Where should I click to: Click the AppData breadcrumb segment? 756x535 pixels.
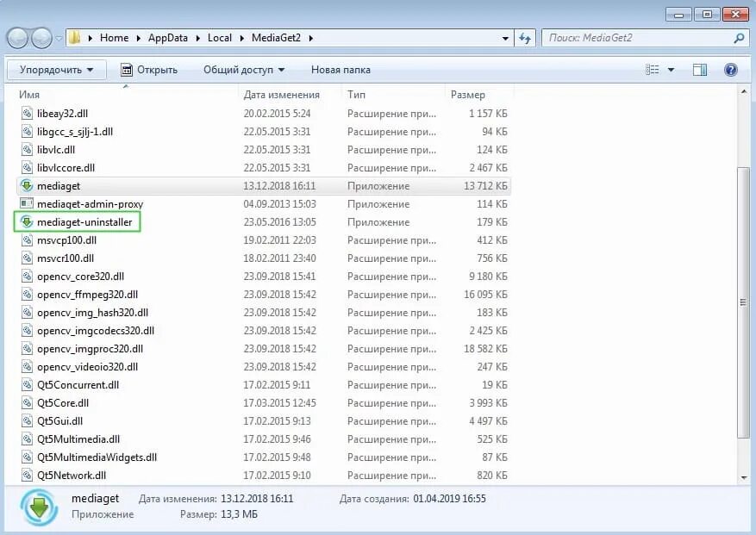168,38
